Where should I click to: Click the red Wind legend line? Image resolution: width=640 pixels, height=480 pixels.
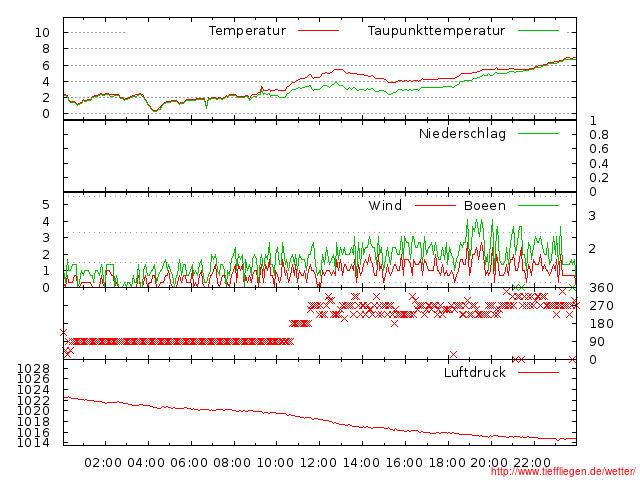click(435, 205)
